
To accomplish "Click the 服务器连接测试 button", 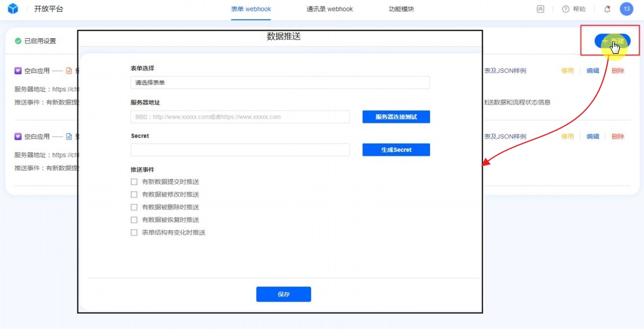I will [396, 117].
